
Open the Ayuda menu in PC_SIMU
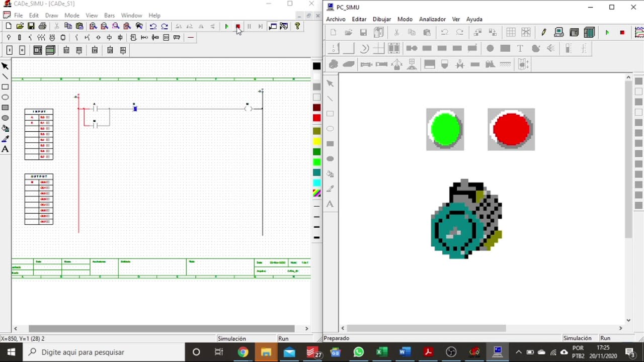click(x=474, y=19)
